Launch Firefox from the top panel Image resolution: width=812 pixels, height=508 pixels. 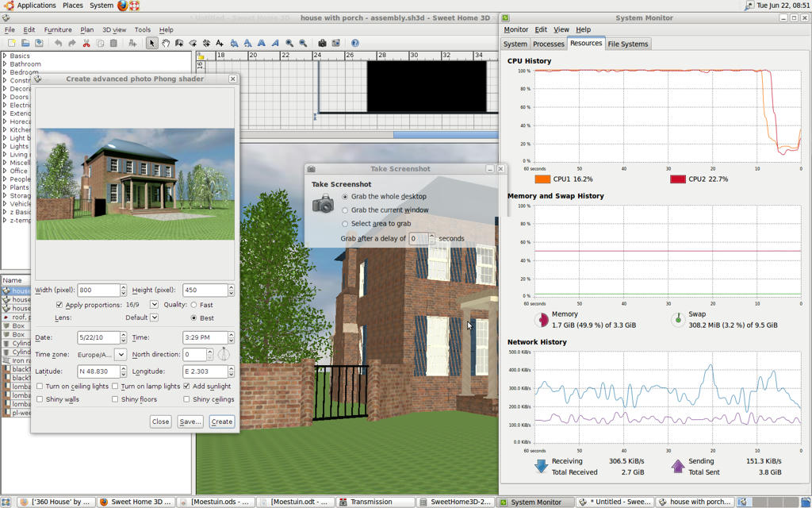(122, 6)
